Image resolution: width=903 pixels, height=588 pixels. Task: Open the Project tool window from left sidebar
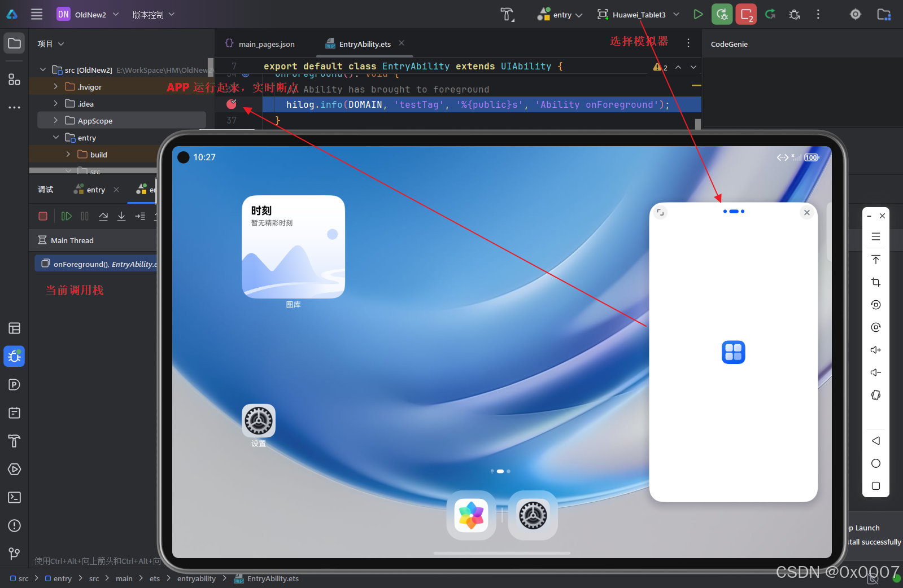coord(15,43)
